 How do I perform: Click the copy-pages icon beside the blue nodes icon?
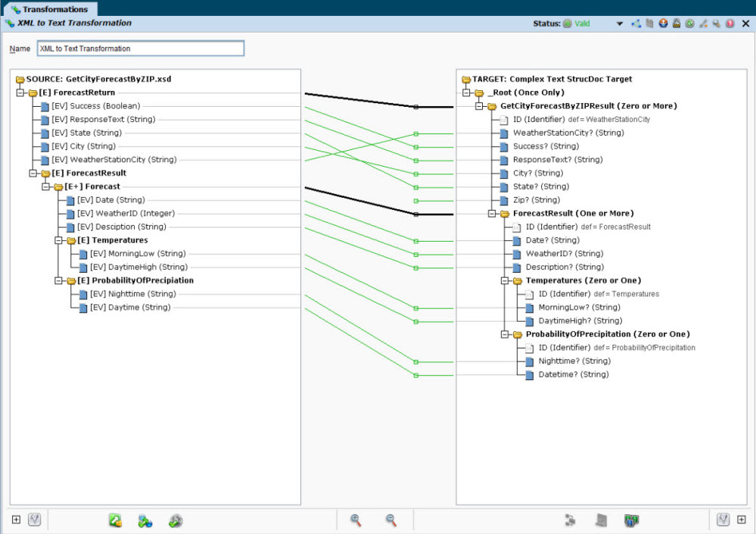click(x=649, y=23)
